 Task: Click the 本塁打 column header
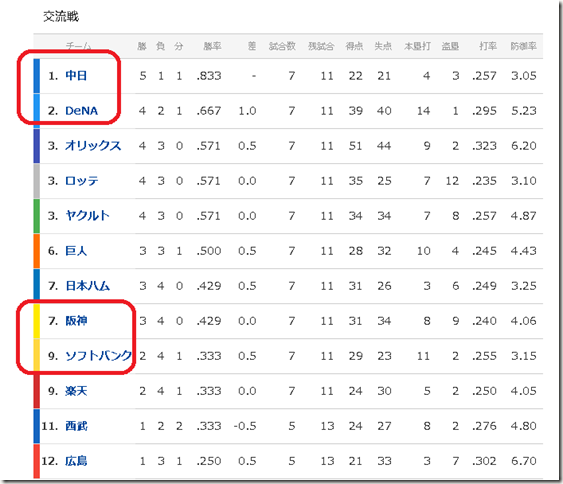coord(417,46)
